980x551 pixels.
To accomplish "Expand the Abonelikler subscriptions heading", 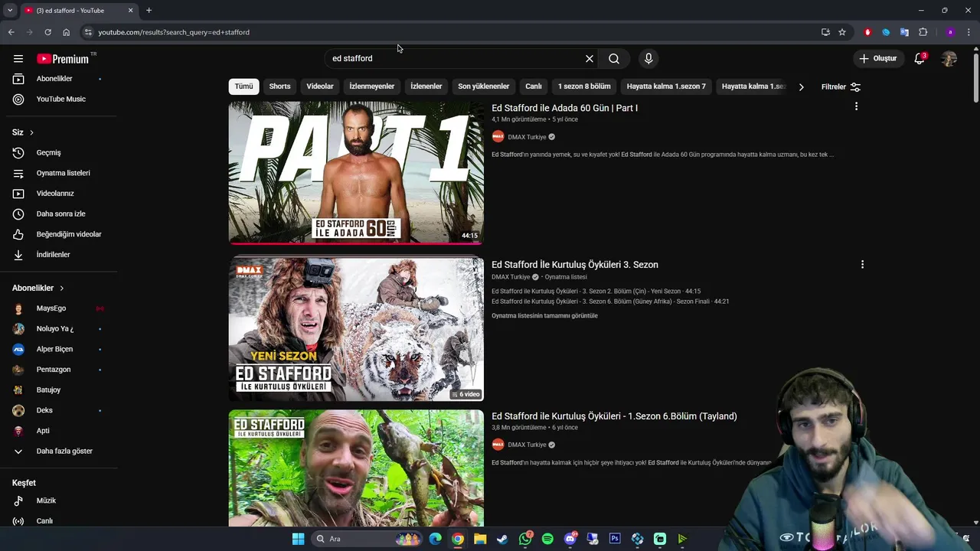I will [38, 288].
